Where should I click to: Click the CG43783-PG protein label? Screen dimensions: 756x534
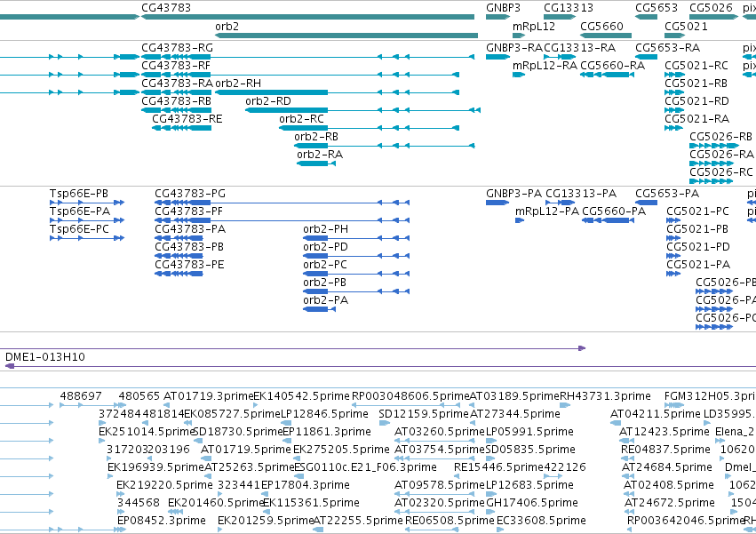point(190,194)
